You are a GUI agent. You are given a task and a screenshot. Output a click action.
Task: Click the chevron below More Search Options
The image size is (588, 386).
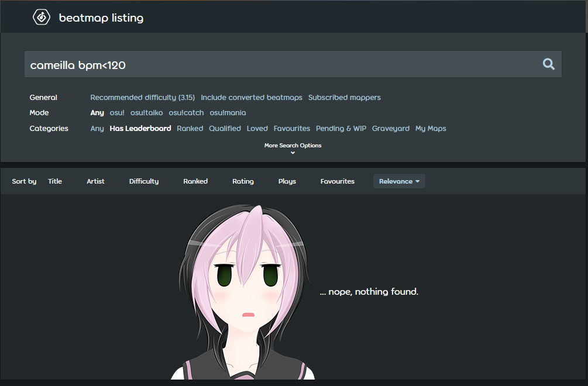[x=293, y=153]
